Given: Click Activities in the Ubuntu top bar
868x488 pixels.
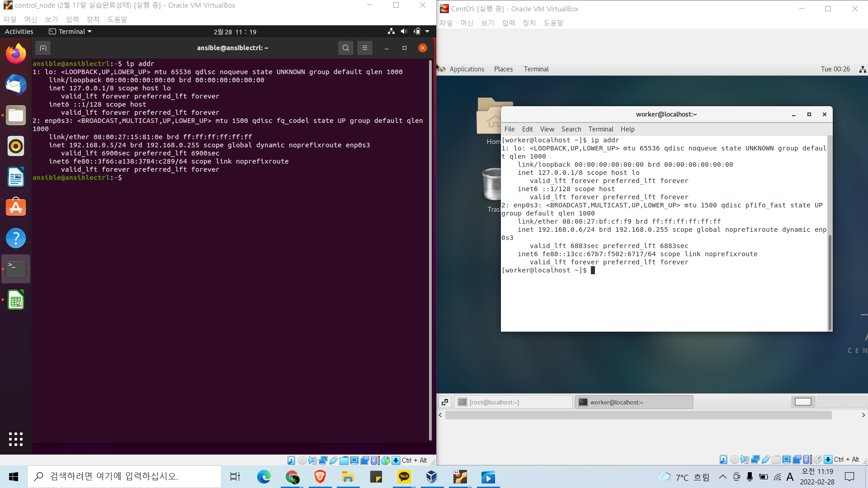Looking at the screenshot, I should click(x=19, y=32).
